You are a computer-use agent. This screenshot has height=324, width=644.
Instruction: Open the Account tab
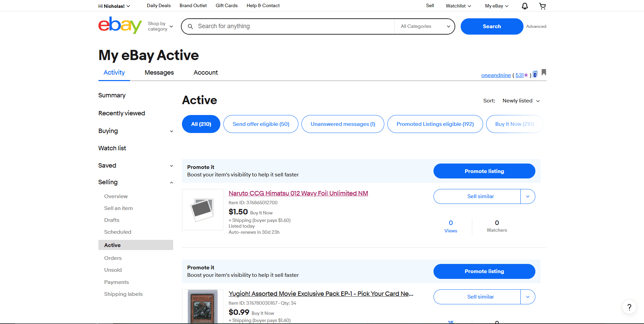205,72
